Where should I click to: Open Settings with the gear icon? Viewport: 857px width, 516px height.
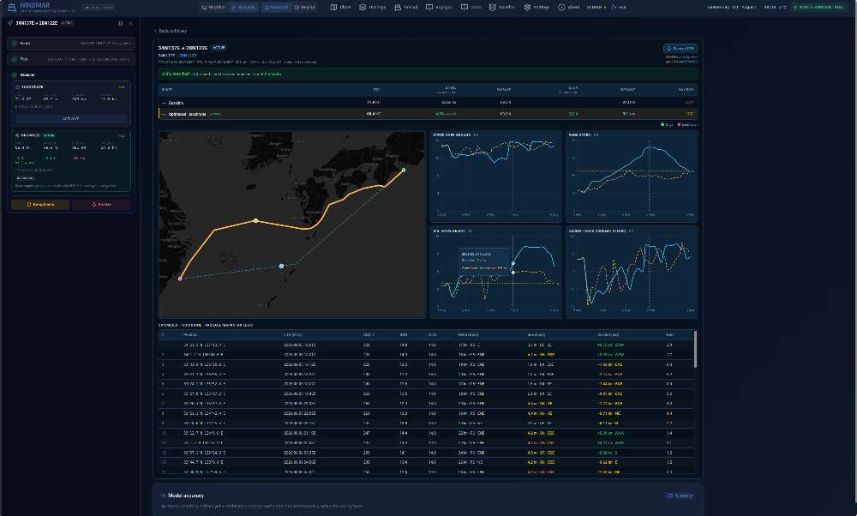(536, 7)
